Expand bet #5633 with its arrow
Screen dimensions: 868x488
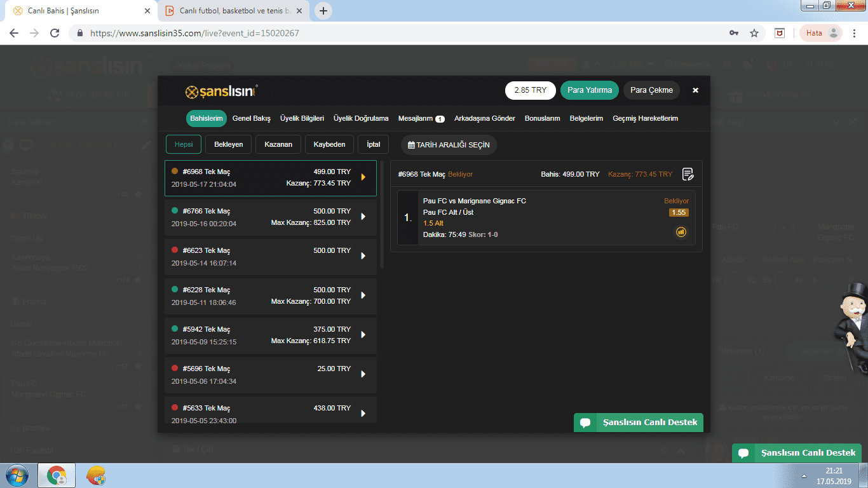(363, 414)
